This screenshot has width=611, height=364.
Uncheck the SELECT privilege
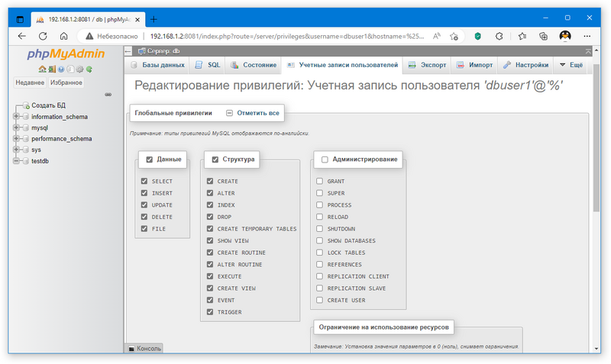click(144, 181)
